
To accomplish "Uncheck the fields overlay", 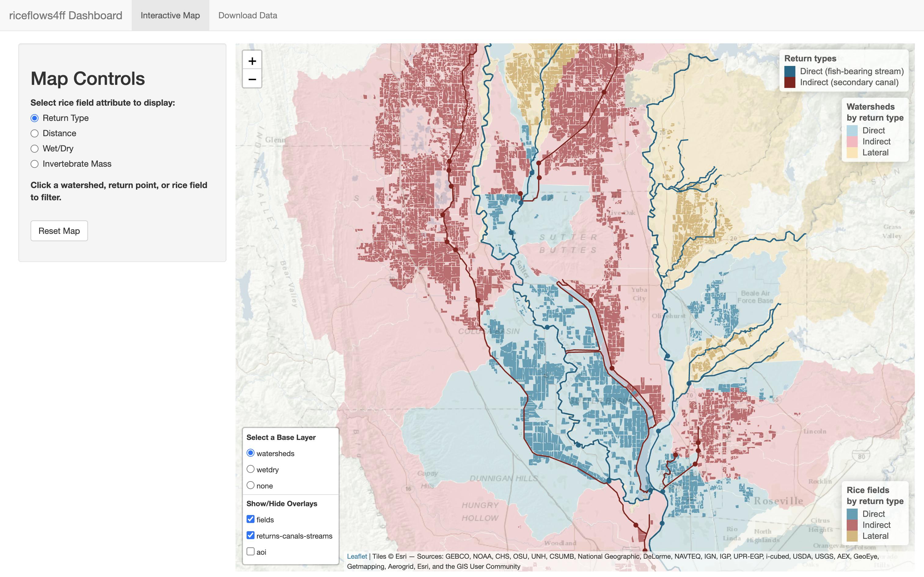I will point(251,519).
